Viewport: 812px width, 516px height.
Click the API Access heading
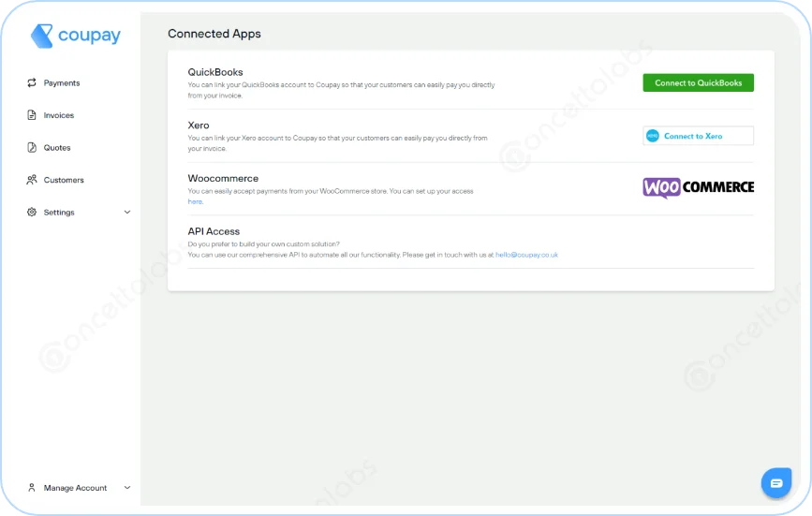214,231
